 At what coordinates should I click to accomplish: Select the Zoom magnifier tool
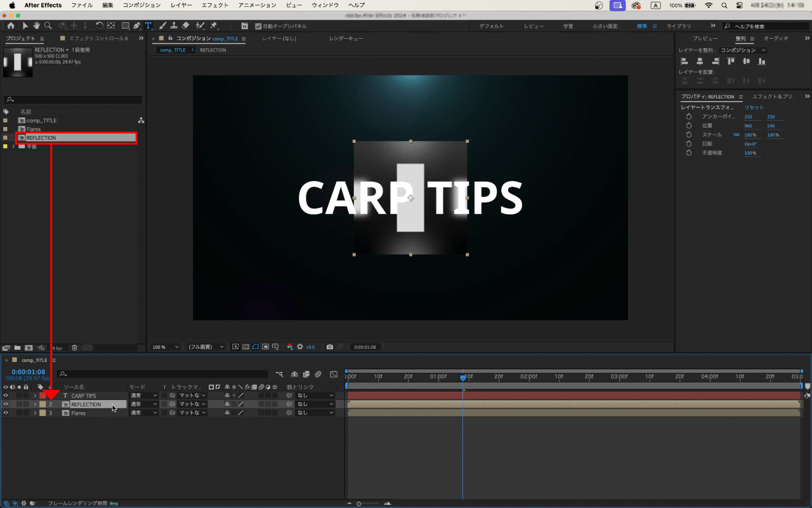pyautogui.click(x=48, y=26)
